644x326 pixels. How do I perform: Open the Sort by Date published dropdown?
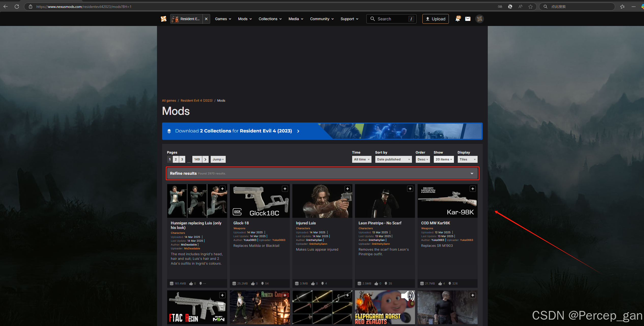click(x=393, y=159)
